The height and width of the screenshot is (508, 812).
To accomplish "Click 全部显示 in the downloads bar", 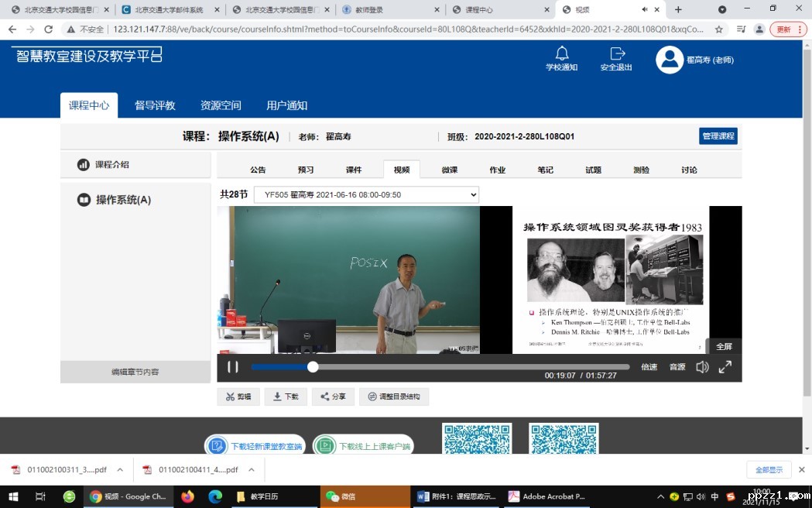I will (x=769, y=470).
